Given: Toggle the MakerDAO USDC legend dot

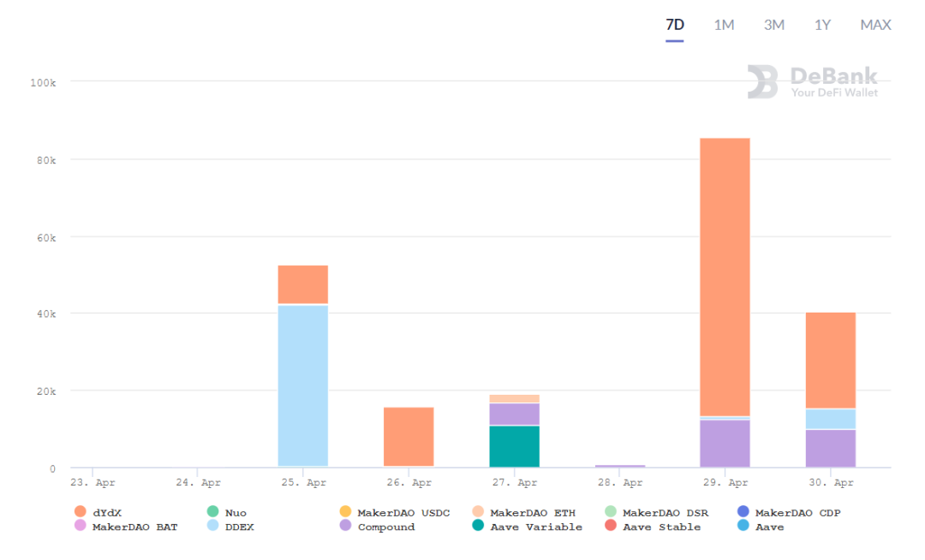Looking at the screenshot, I should (346, 511).
